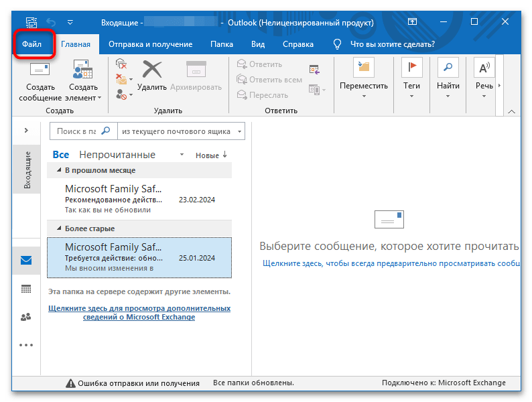Open the Mail view in the sidebar
Image resolution: width=532 pixels, height=402 pixels.
click(x=26, y=261)
